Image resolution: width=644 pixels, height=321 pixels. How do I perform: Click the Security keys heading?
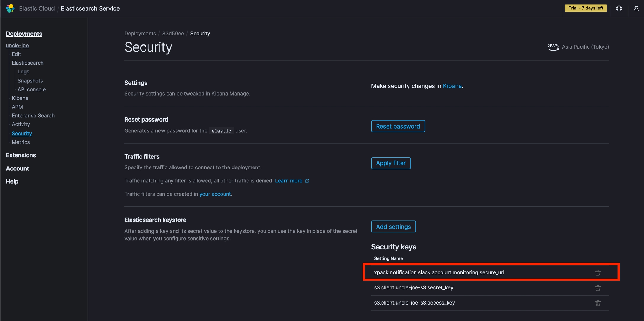coord(394,247)
